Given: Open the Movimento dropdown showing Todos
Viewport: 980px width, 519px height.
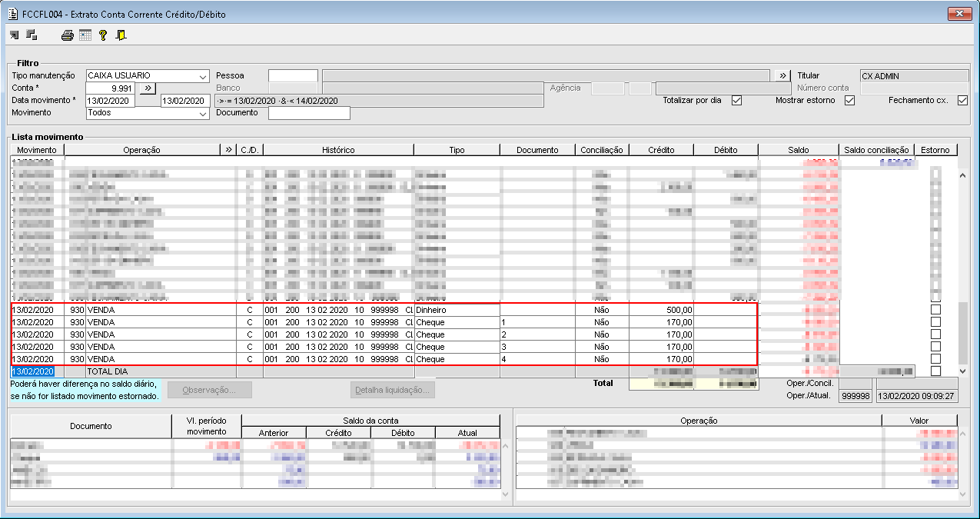Looking at the screenshot, I should coord(203,113).
